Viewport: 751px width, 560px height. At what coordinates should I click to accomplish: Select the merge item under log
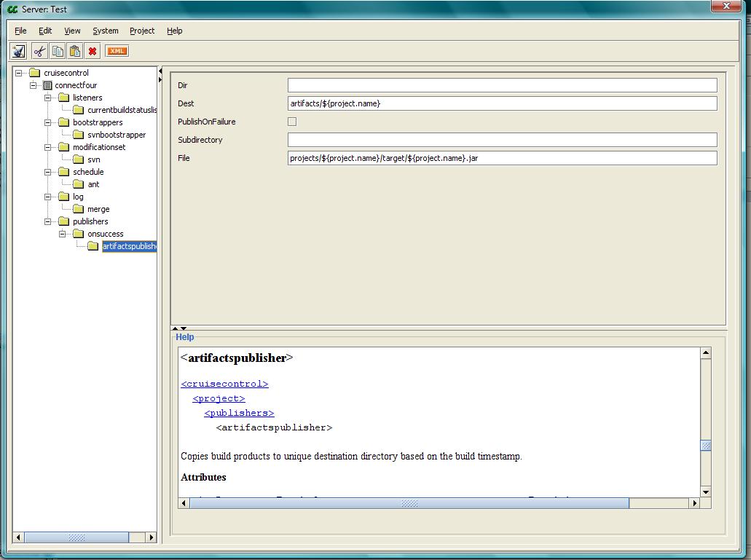(98, 209)
